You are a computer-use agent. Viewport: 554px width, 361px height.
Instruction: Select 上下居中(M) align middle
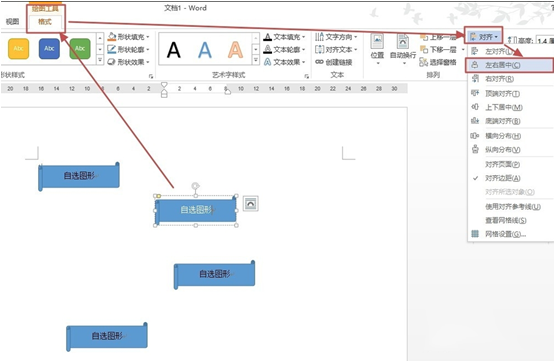pos(511,107)
